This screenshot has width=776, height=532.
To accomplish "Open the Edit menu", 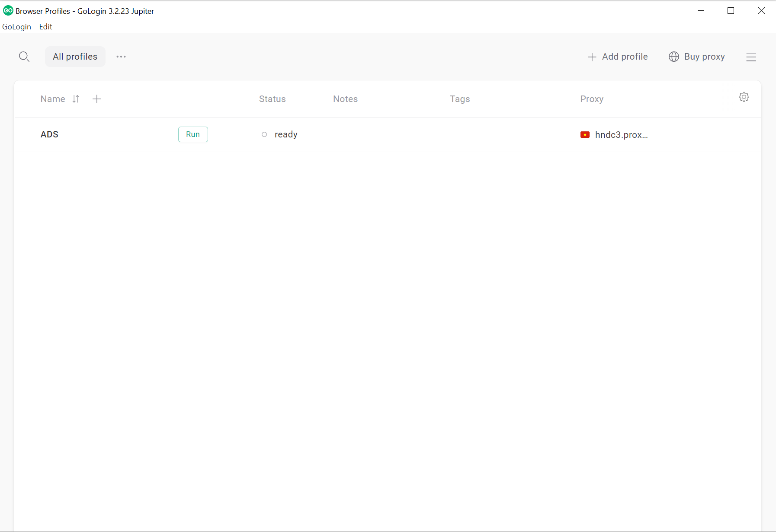I will pos(45,26).
